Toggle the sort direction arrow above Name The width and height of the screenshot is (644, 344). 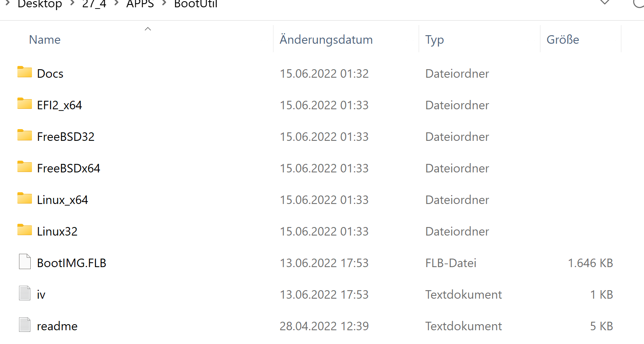[148, 29]
